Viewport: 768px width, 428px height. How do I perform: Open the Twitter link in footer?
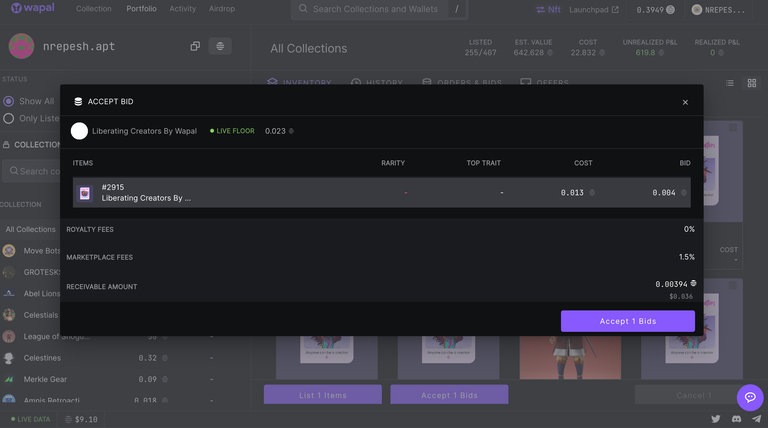[x=715, y=419]
